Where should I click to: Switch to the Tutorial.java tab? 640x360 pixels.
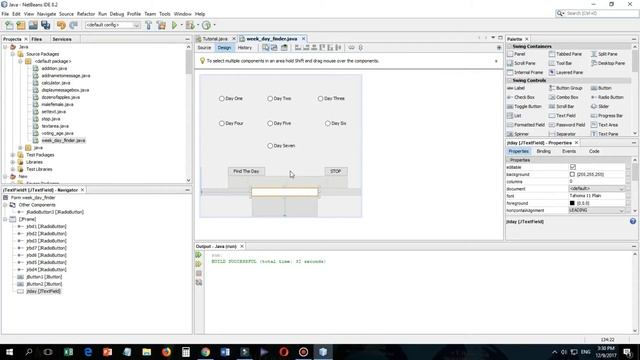coord(215,39)
